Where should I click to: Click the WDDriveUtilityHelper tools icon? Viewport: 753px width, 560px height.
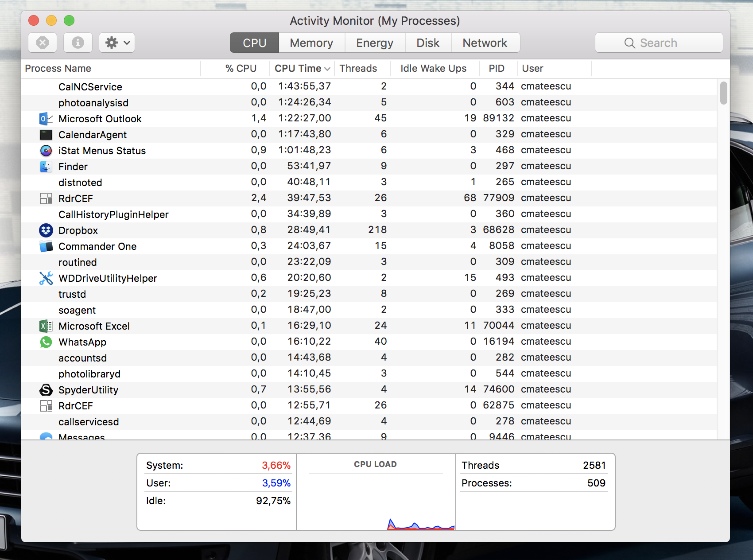(46, 278)
